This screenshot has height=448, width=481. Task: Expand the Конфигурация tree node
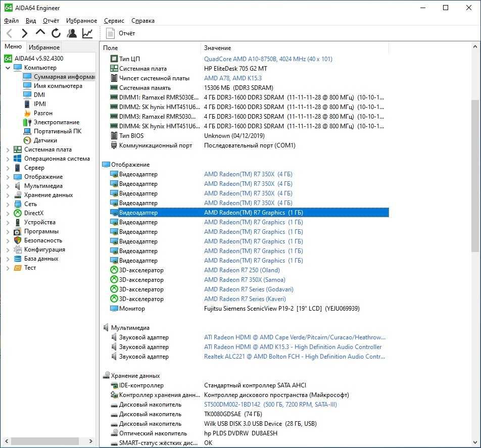pyautogui.click(x=8, y=250)
